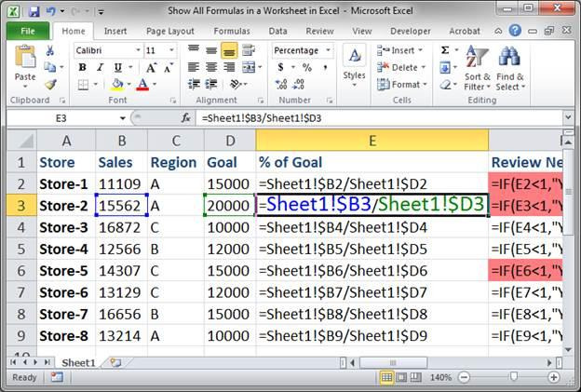Switch to the Page Layout tab
This screenshot has width=581, height=392.
tap(170, 31)
